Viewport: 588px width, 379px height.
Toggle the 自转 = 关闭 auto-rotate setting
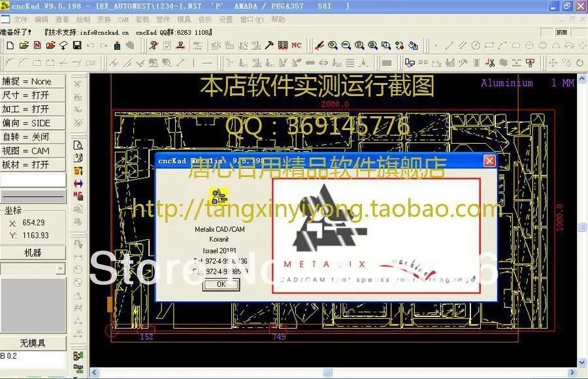pyautogui.click(x=33, y=137)
